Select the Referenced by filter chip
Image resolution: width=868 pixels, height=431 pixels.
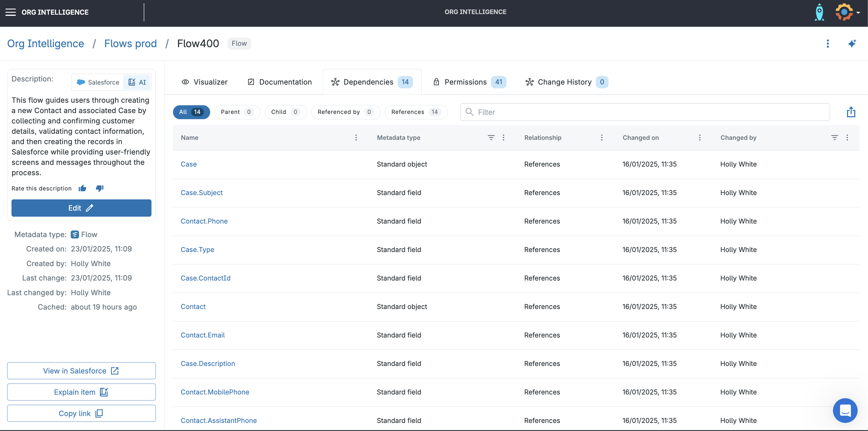[346, 112]
